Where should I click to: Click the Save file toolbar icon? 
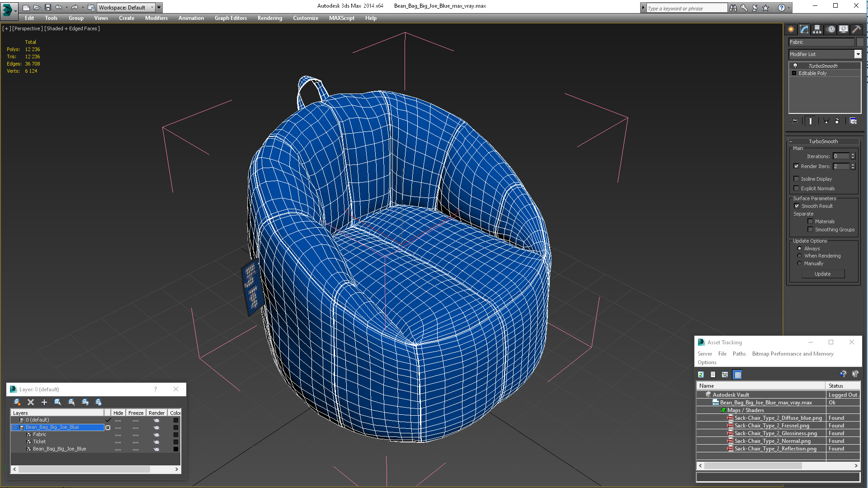point(48,7)
